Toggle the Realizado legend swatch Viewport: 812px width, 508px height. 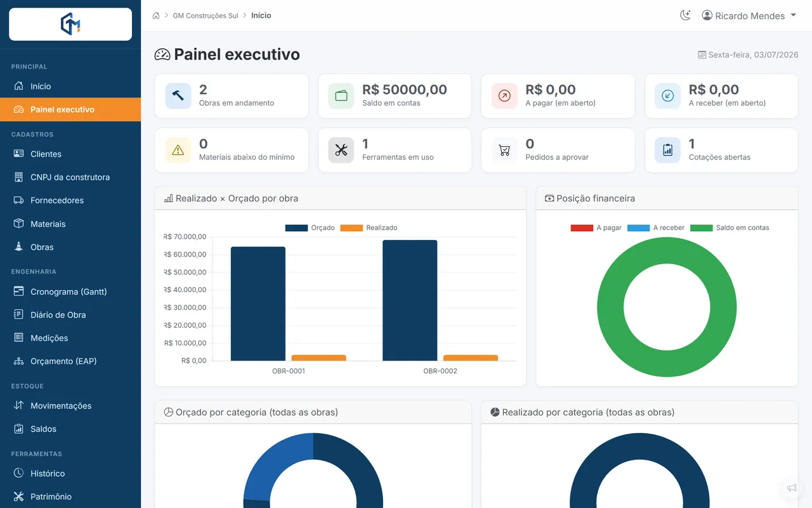(x=351, y=227)
